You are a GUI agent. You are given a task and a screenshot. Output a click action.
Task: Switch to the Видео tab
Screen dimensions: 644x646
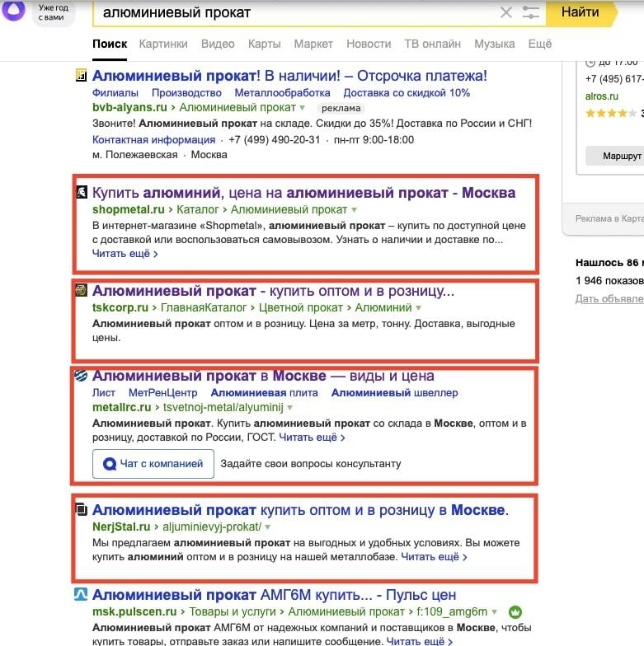pos(218,44)
